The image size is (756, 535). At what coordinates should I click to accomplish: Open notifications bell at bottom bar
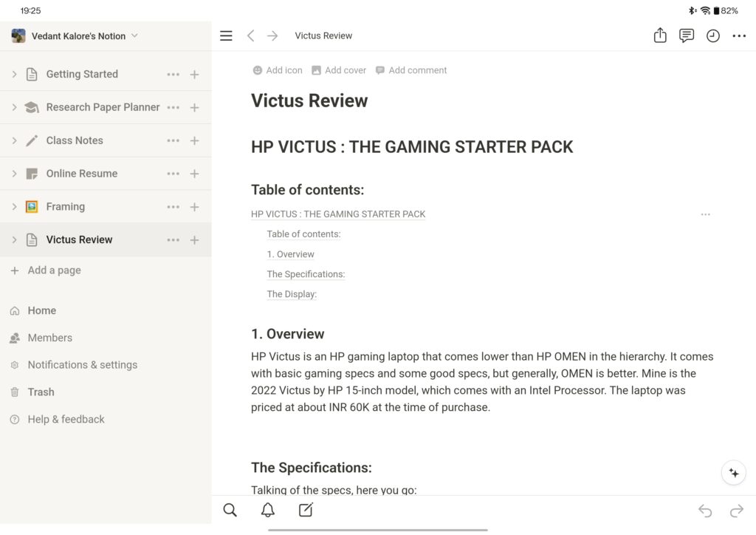coord(268,510)
